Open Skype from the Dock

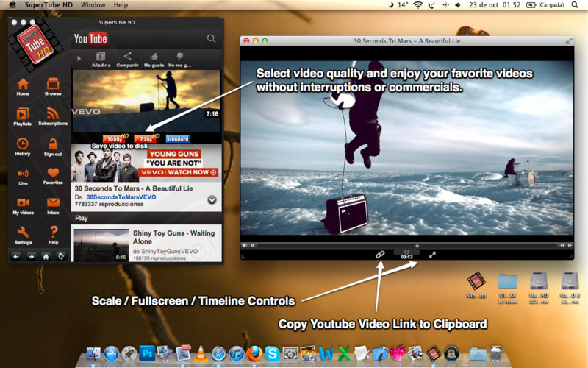tap(272, 353)
